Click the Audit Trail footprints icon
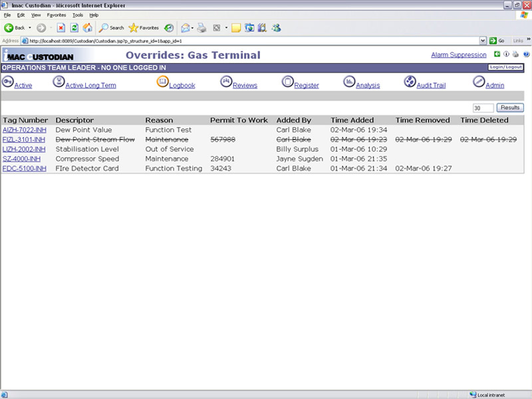This screenshot has height=399, width=532. pos(410,82)
